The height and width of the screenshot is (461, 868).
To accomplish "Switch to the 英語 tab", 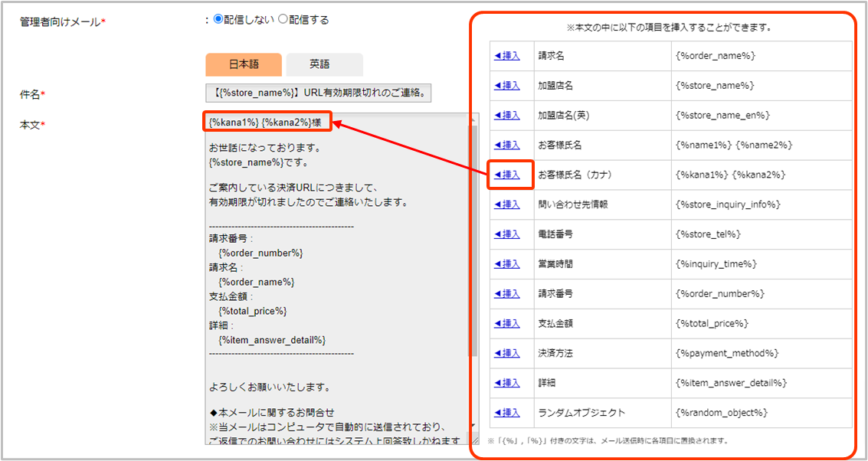I will (320, 64).
